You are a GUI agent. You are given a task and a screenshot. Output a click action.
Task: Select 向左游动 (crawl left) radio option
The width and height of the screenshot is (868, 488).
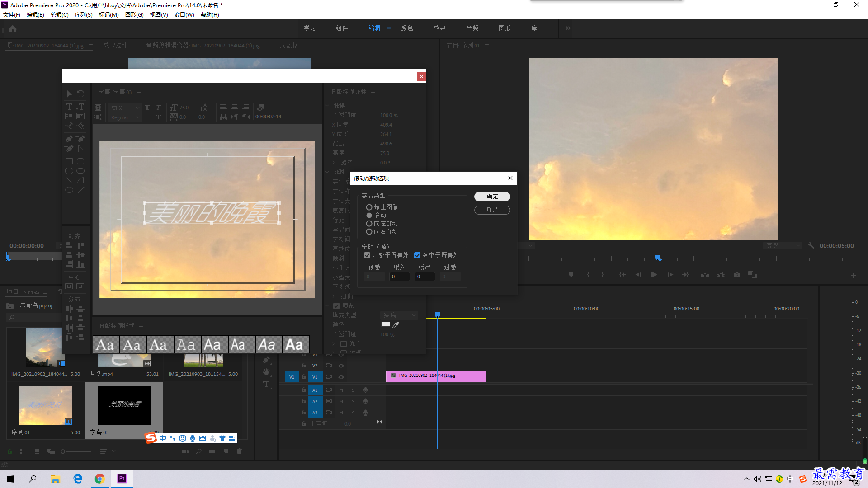point(369,224)
